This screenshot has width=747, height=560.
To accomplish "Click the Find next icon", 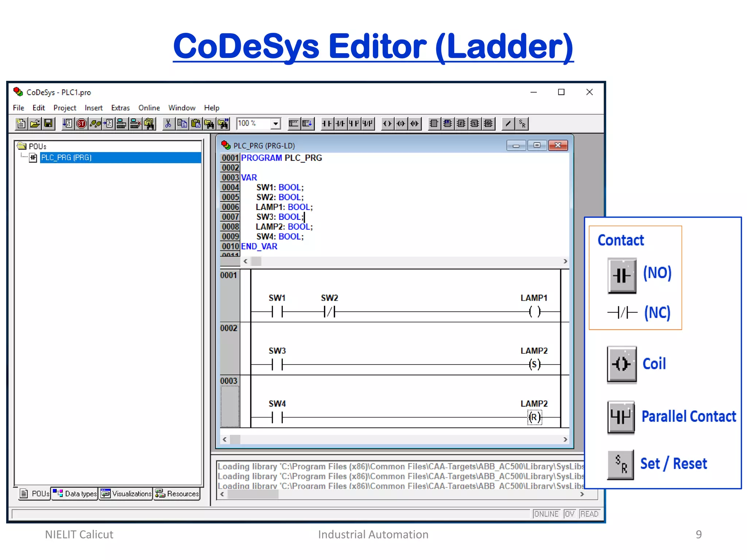I will click(x=223, y=124).
